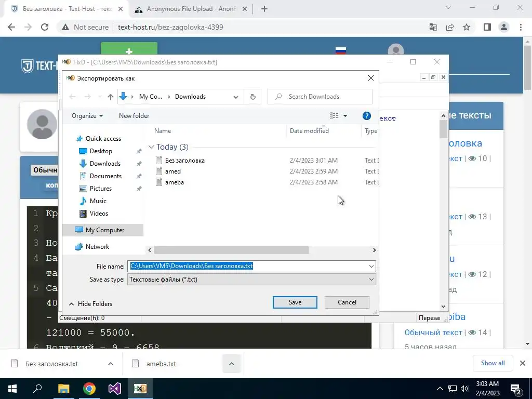Click horizontal scrollbar right arrow in file list
This screenshot has height=399, width=532.
click(x=374, y=250)
